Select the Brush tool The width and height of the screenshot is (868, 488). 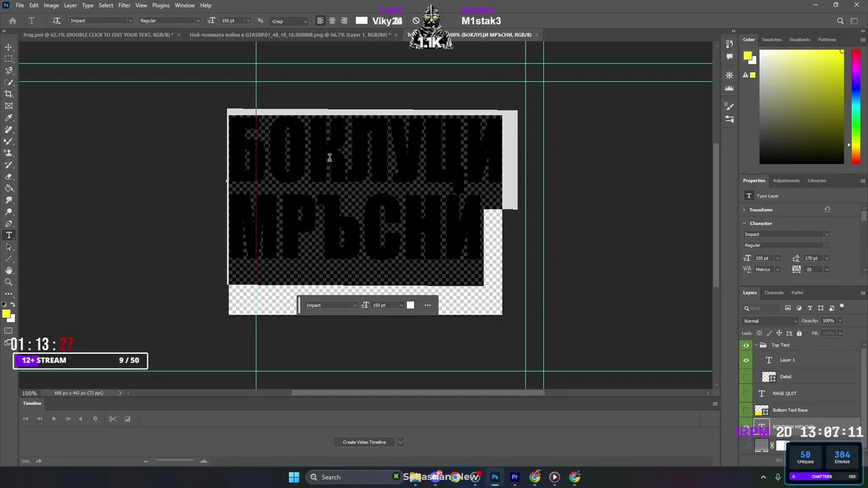point(9,141)
